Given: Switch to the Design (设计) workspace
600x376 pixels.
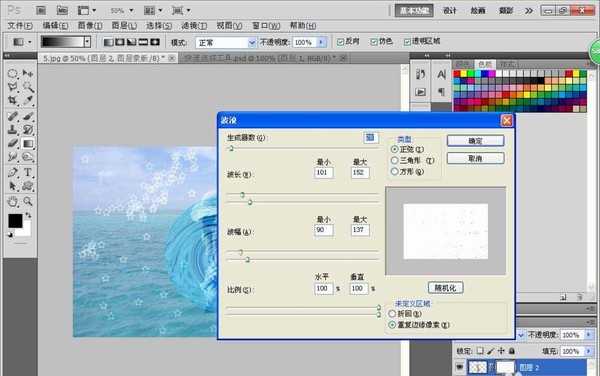Looking at the screenshot, I should click(450, 11).
